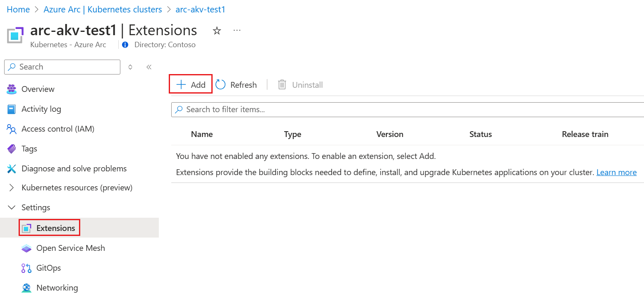Expand Kubernetes resources (preview) section
The height and width of the screenshot is (298, 644).
click(12, 188)
